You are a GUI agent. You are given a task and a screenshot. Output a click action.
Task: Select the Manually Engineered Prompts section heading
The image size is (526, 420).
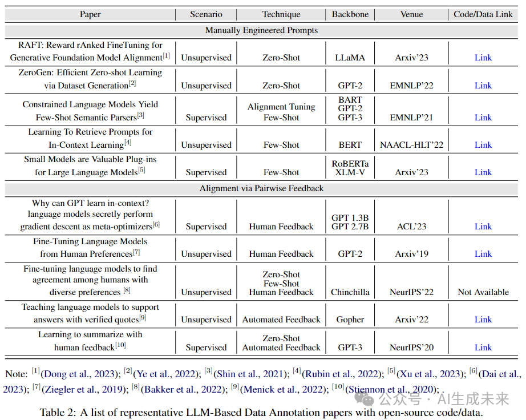click(x=261, y=30)
